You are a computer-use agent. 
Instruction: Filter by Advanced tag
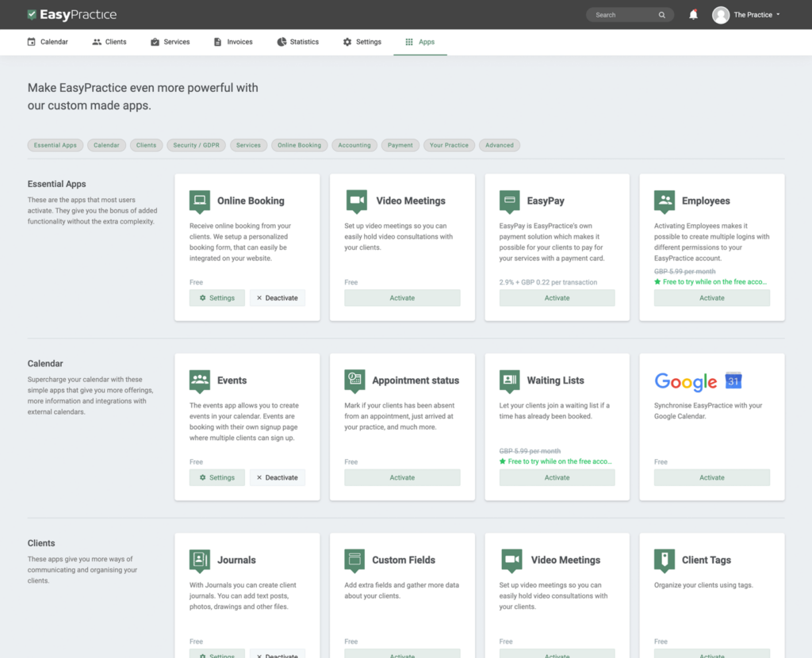(x=500, y=145)
